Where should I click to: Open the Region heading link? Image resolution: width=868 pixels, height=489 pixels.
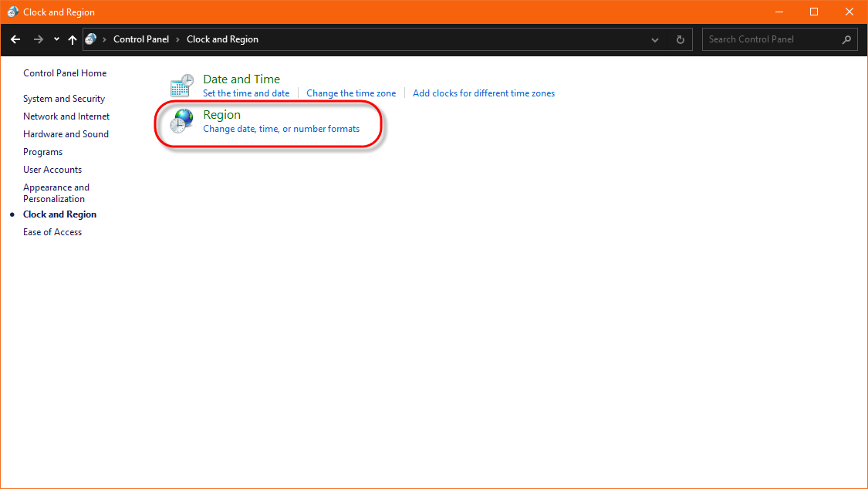coord(222,114)
